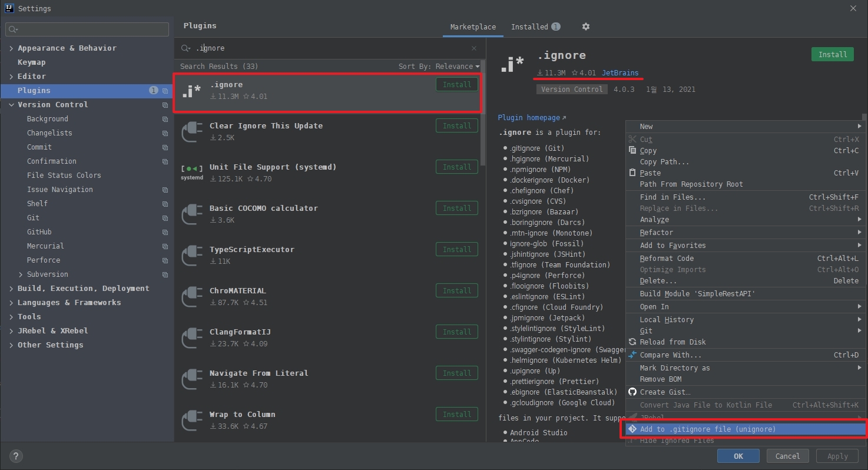This screenshot has height=470, width=868.
Task: Click the project-level icon beside GitHub
Action: click(x=165, y=232)
